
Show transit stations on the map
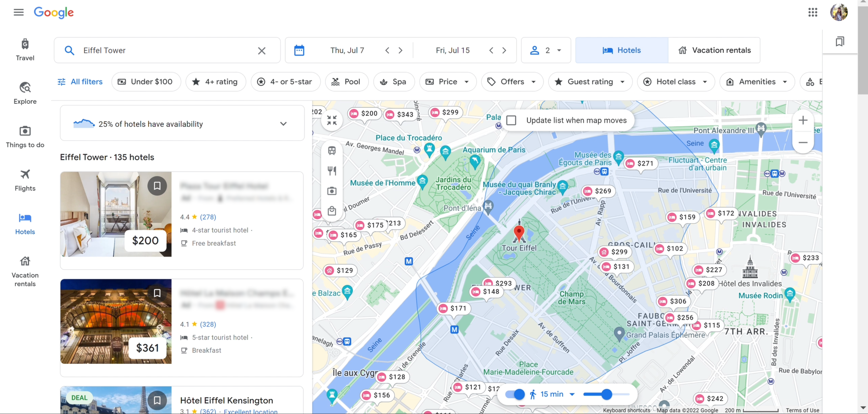pos(332,151)
